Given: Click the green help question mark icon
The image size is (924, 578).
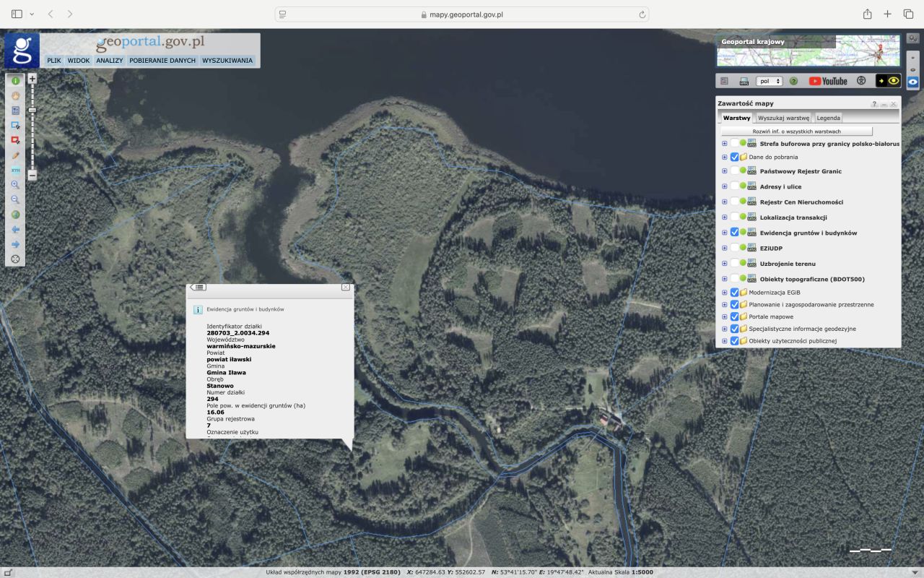Looking at the screenshot, I should 793,81.
